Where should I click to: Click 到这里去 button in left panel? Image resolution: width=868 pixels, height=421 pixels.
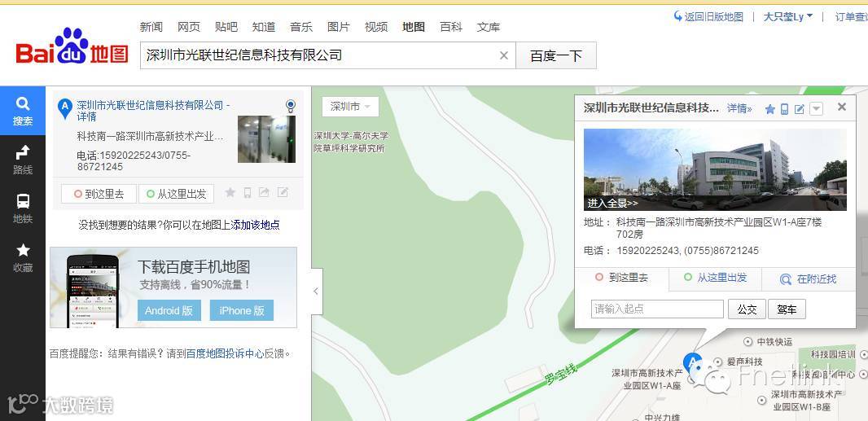[99, 193]
